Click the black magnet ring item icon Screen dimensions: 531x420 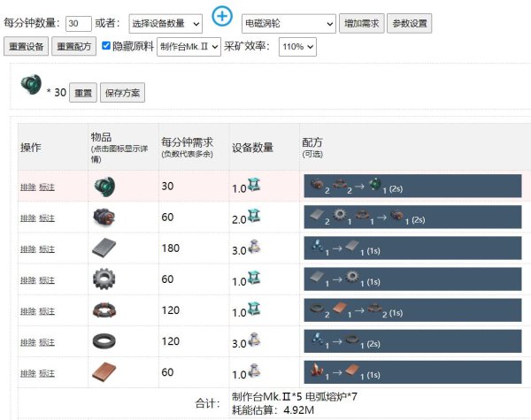pyautogui.click(x=104, y=341)
